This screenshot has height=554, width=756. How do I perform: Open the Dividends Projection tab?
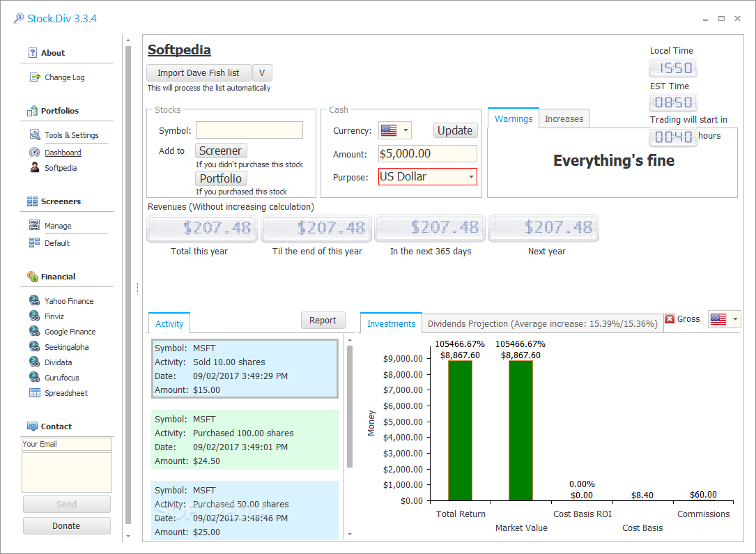coord(542,323)
